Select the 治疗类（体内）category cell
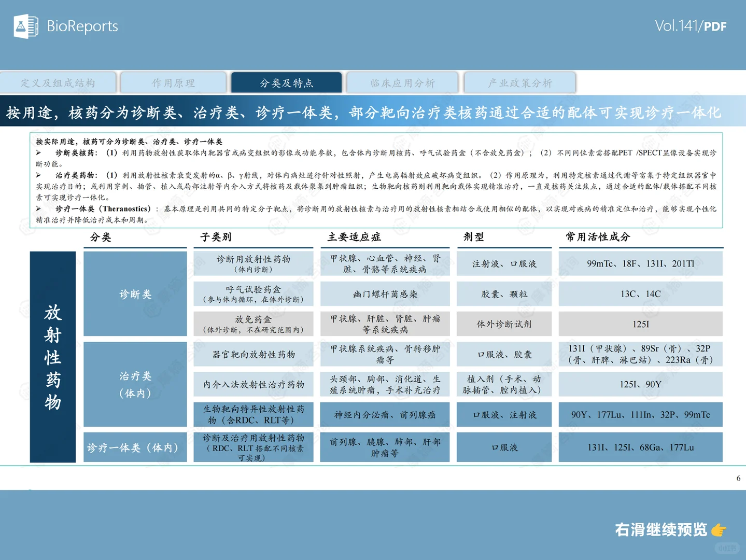Screen dimensions: 746x560 click(x=135, y=384)
